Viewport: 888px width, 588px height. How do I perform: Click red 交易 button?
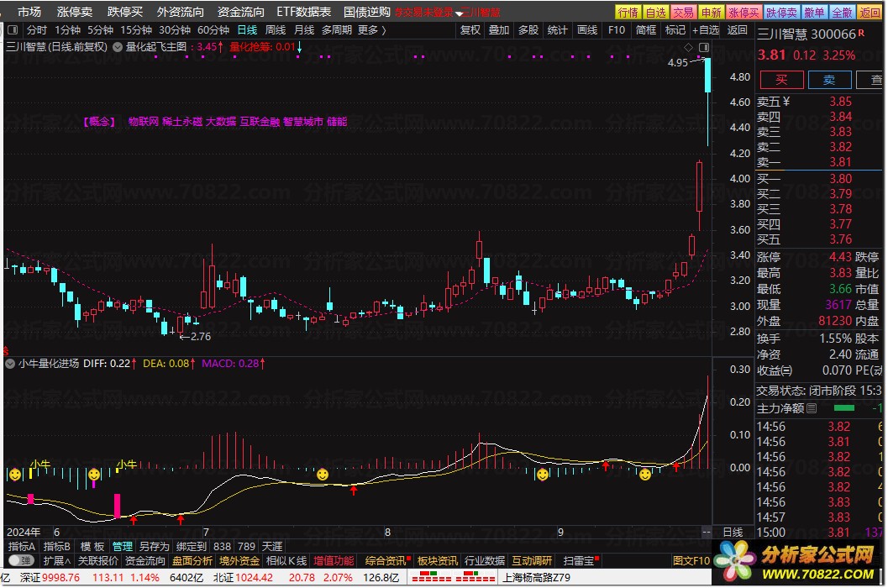coord(683,13)
